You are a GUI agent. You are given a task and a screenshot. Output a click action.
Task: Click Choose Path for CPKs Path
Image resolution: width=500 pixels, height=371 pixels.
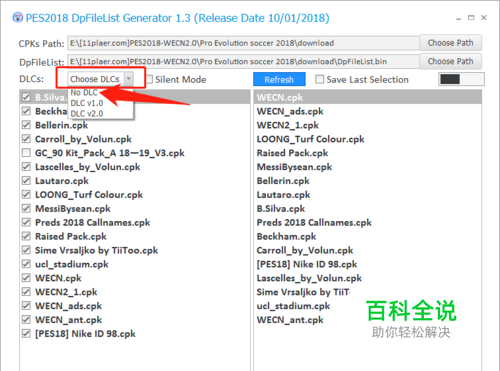tap(450, 43)
